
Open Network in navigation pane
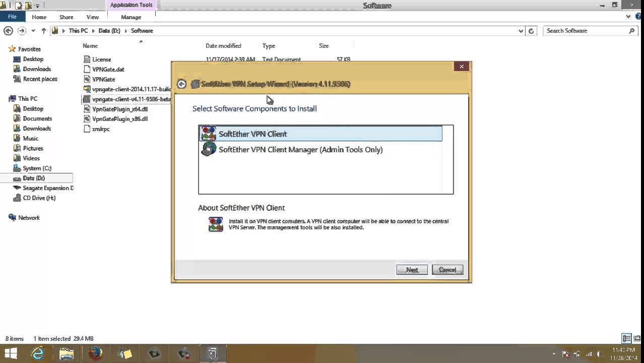[x=29, y=218]
